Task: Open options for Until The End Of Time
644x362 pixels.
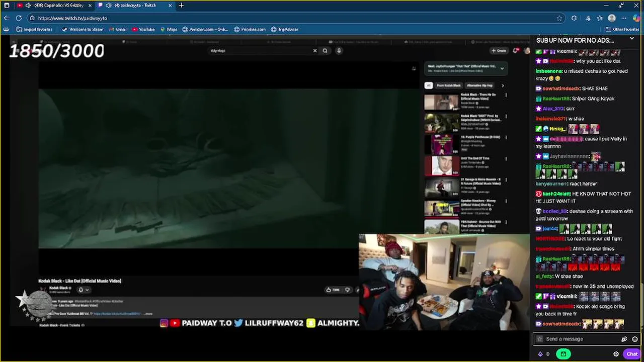Action: (506, 159)
